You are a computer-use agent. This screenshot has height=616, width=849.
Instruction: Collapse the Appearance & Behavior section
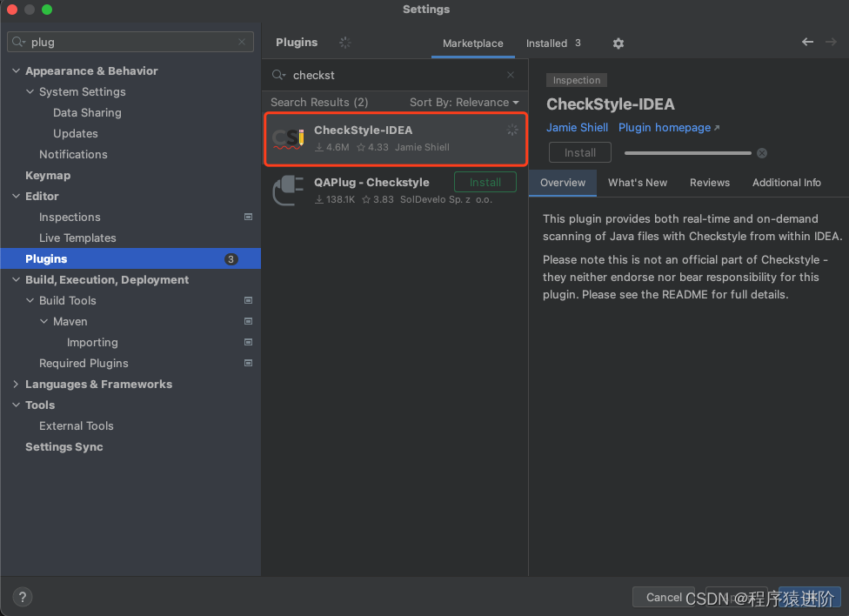point(14,70)
